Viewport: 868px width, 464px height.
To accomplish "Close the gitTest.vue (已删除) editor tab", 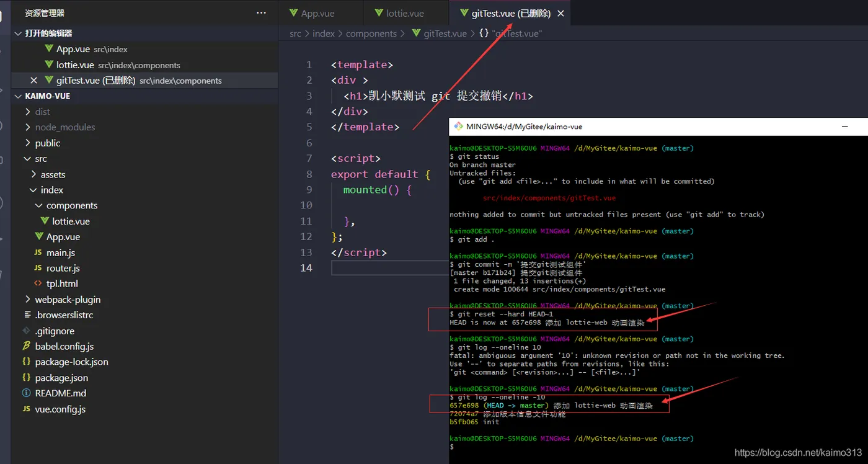I will [560, 13].
